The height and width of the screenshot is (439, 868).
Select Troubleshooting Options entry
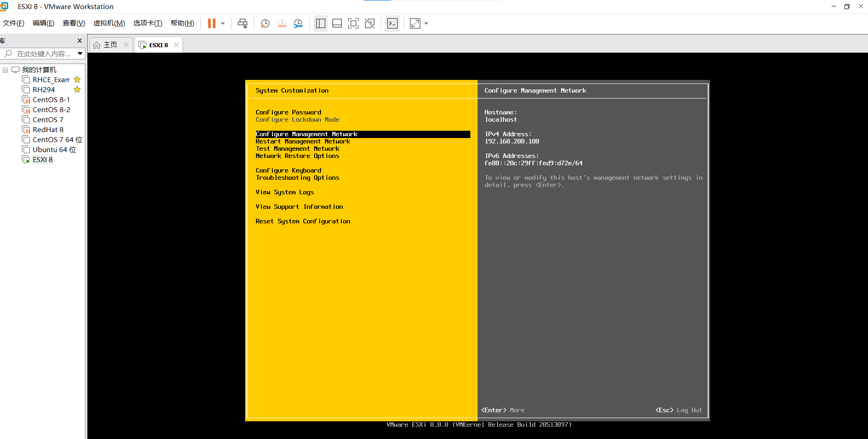297,178
